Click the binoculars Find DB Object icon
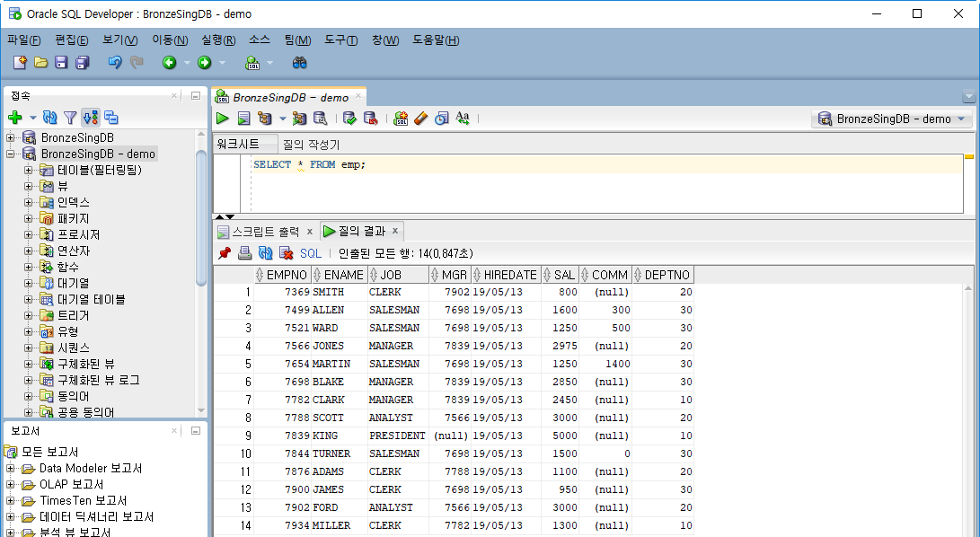 (299, 63)
